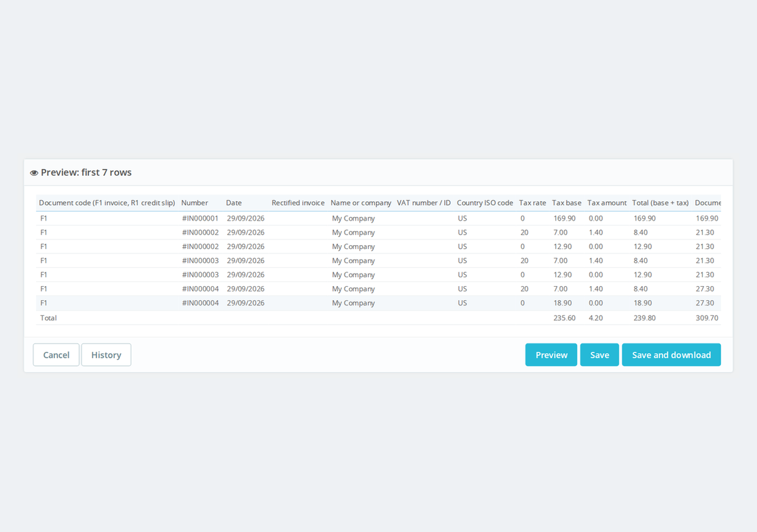Click the Save button
757x532 pixels.
pos(599,355)
